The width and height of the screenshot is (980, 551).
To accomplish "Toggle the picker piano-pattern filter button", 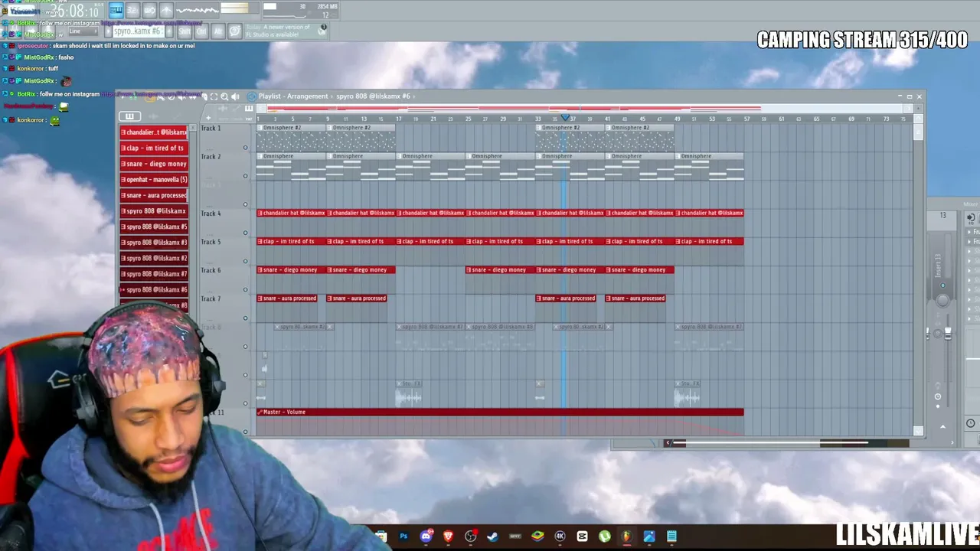I will click(129, 116).
